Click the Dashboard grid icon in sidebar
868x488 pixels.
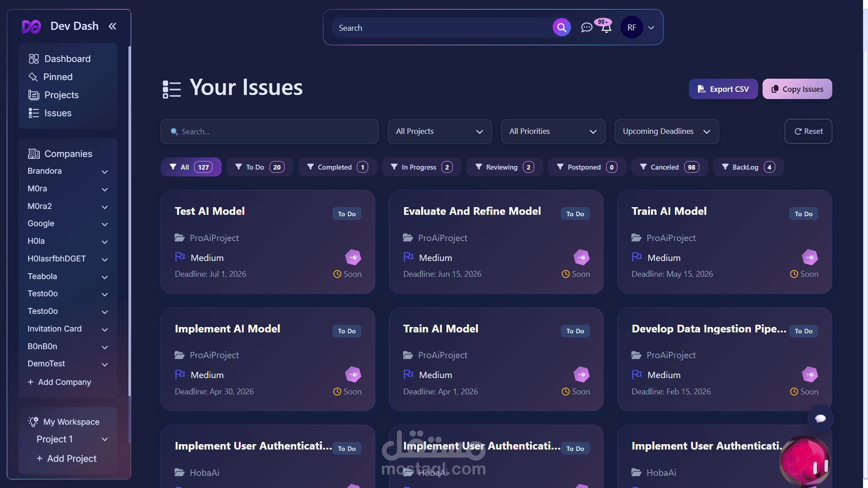(x=34, y=59)
